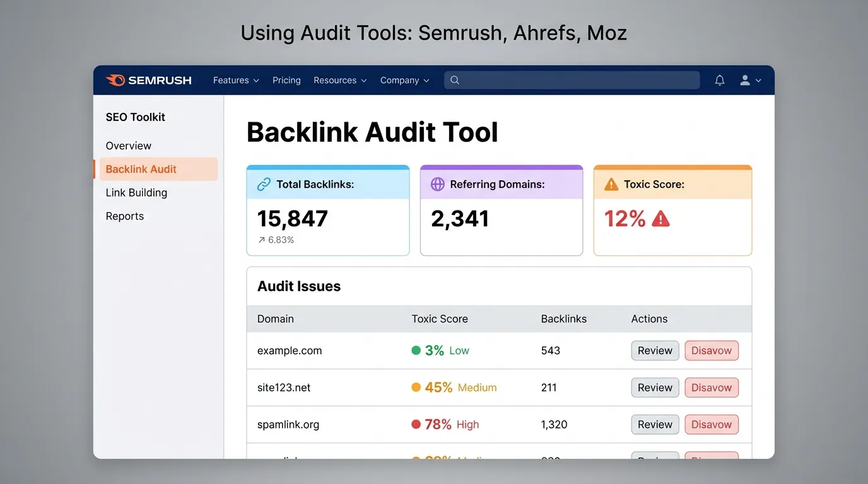The width and height of the screenshot is (868, 484).
Task: Click the red alert icon next to 12%
Action: pyautogui.click(x=660, y=219)
